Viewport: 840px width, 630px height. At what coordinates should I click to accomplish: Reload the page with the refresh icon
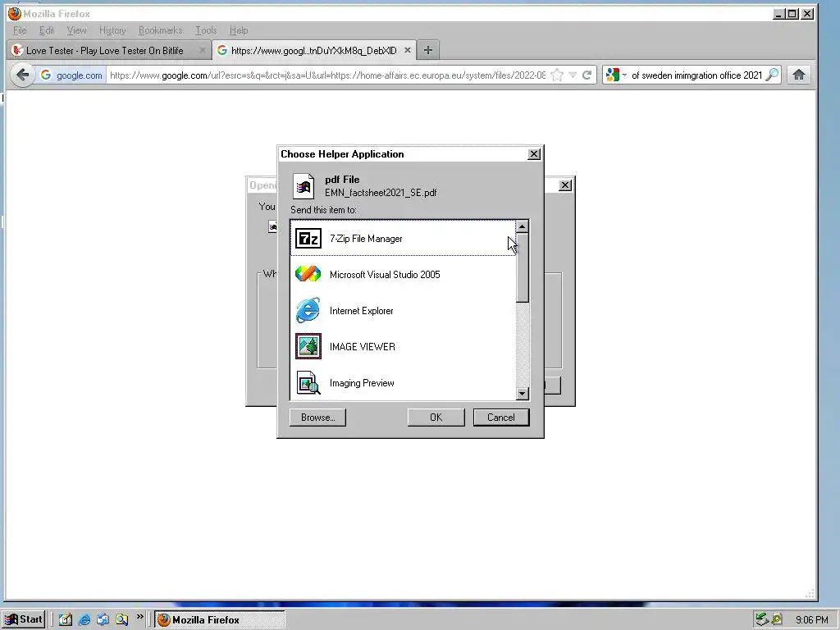[587, 75]
